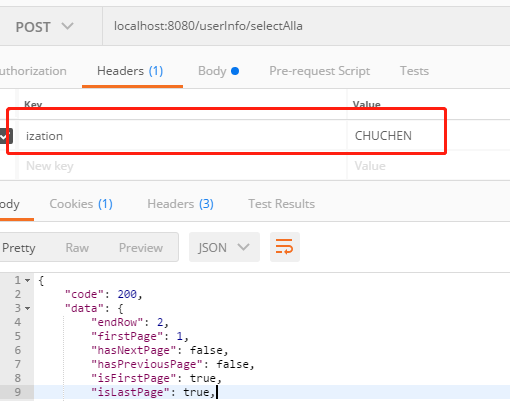
Task: Open the POST method dropdown
Action: pyautogui.click(x=45, y=27)
